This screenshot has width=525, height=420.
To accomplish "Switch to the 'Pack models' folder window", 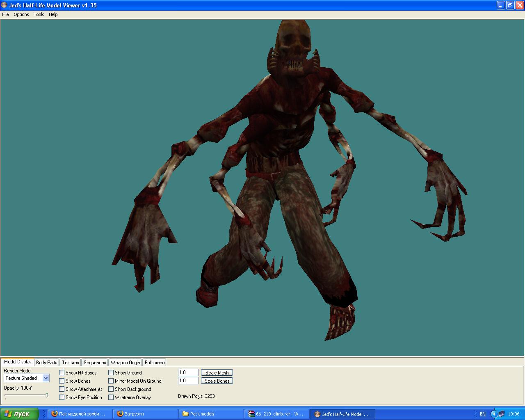I will (x=211, y=414).
